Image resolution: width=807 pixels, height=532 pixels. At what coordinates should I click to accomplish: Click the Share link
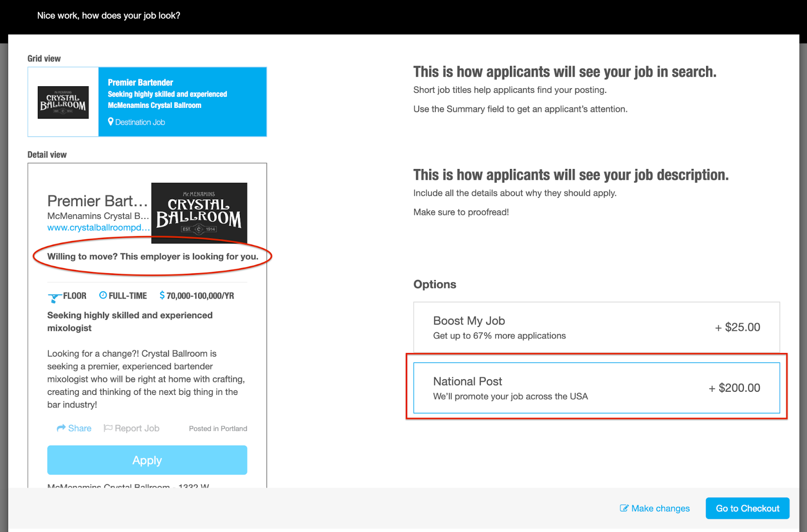click(80, 428)
